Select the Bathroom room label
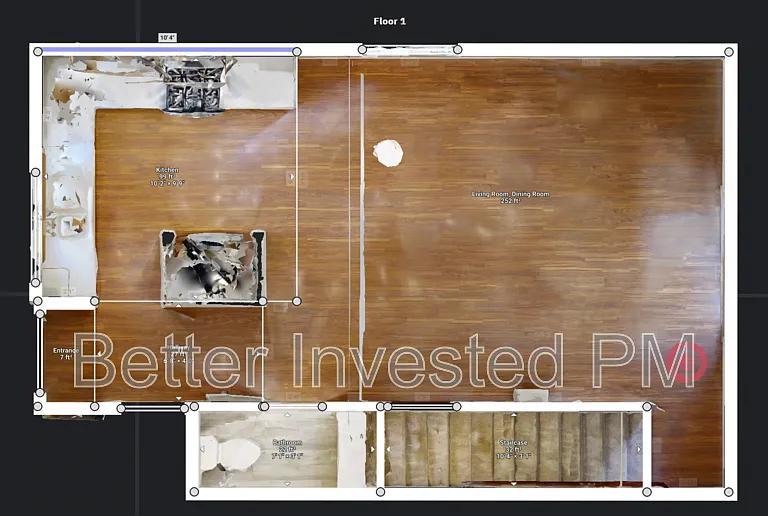The image size is (768, 516). 287,449
